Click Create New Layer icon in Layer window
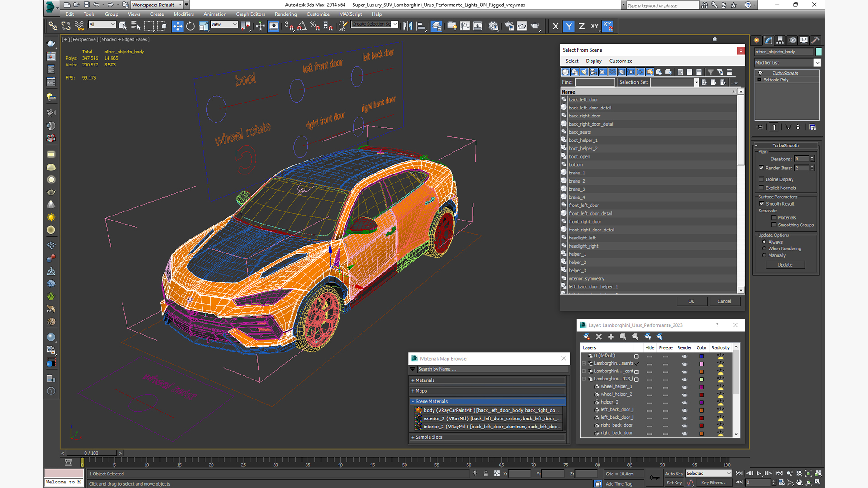868x488 pixels. click(x=586, y=337)
